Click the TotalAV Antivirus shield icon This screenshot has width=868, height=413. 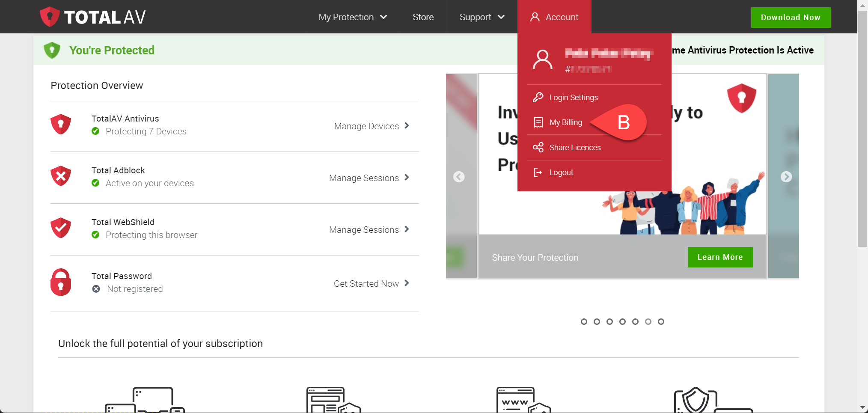click(x=61, y=124)
